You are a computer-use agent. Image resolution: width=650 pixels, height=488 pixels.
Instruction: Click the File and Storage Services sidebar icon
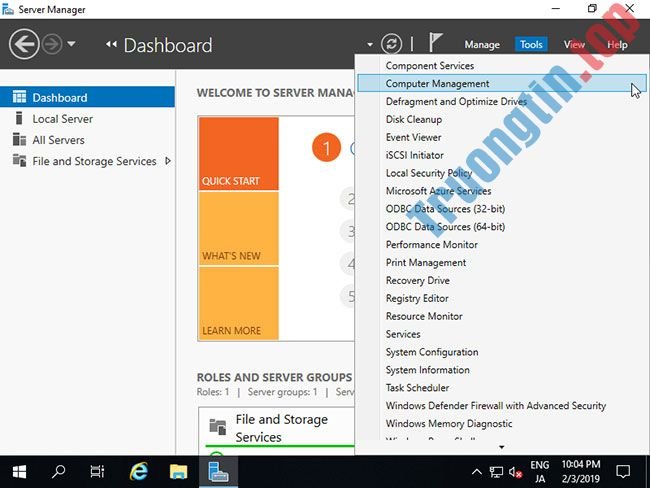(x=19, y=160)
